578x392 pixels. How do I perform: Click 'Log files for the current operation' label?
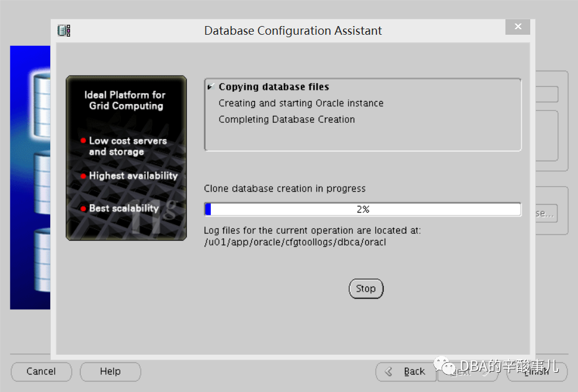pos(312,231)
